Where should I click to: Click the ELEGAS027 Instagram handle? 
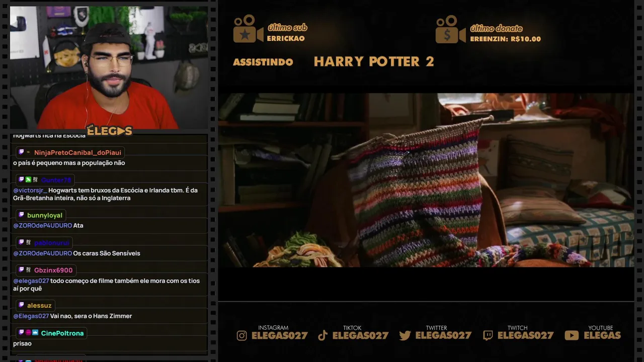279,335
